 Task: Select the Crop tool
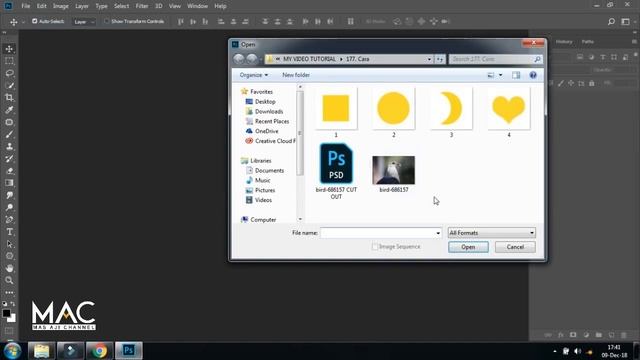click(x=9, y=98)
